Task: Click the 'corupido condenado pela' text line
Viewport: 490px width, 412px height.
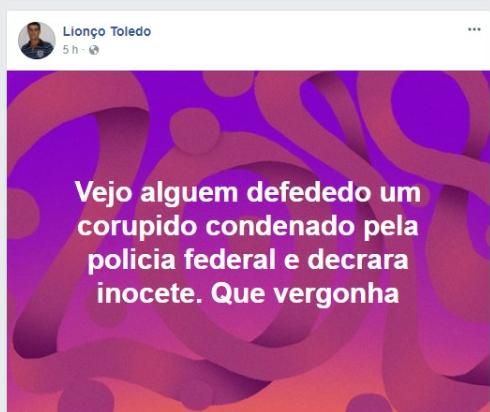Action: [248, 226]
